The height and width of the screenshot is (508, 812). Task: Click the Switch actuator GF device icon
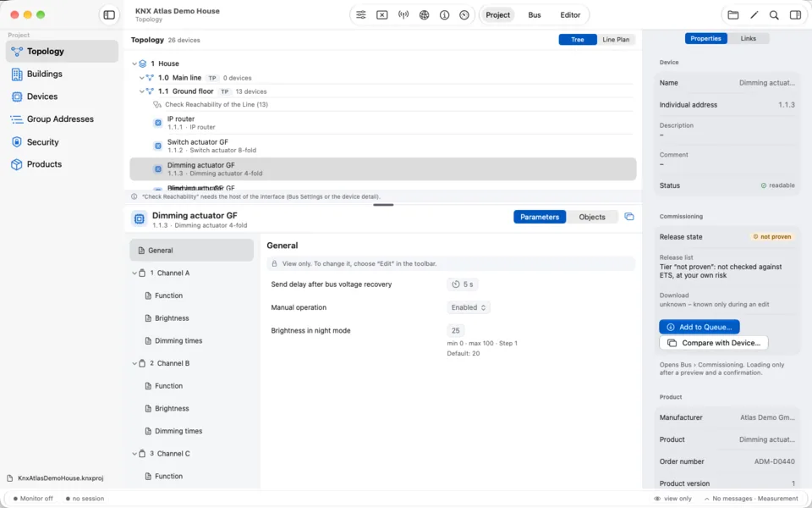coord(158,146)
